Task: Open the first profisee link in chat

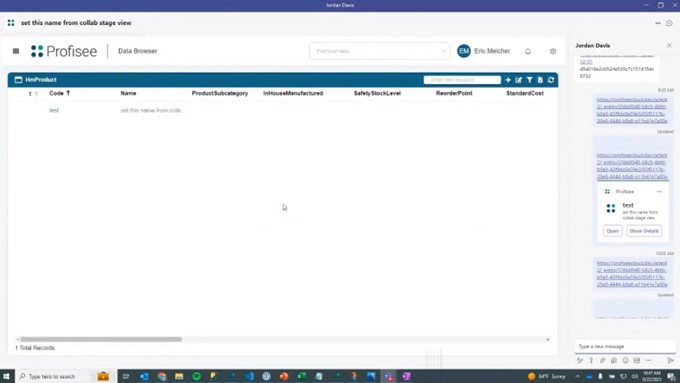Action: point(632,110)
